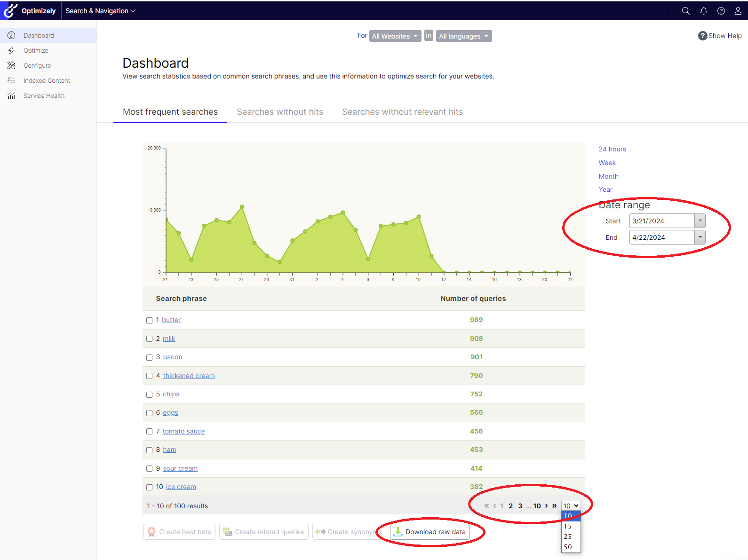Open the Start date picker arrow
Screen dimensions: 748x560
(x=700, y=221)
